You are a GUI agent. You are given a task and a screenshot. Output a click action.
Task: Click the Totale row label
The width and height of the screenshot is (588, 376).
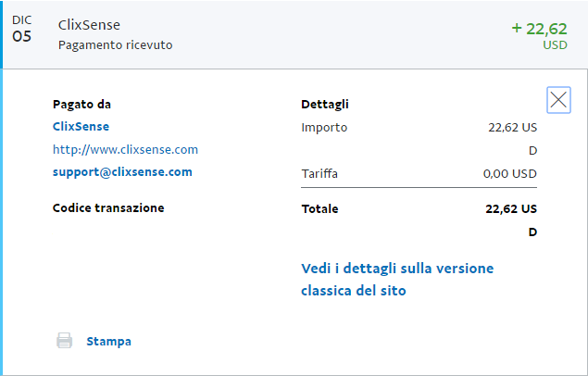click(x=319, y=208)
